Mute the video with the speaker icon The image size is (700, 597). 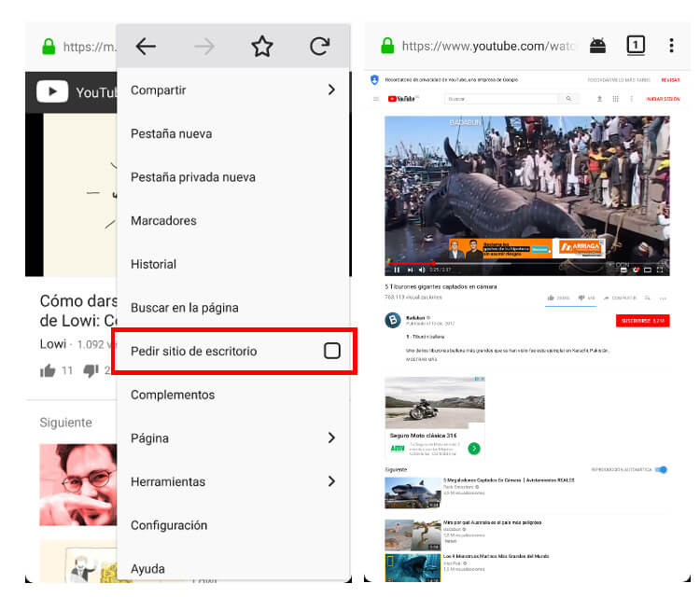click(422, 270)
